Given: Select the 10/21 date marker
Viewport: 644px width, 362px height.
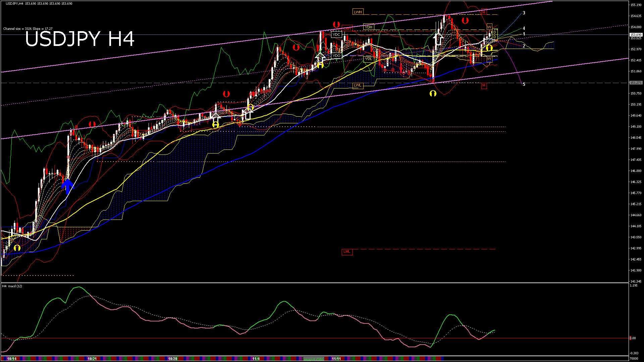Looking at the screenshot, I should tap(92, 359).
